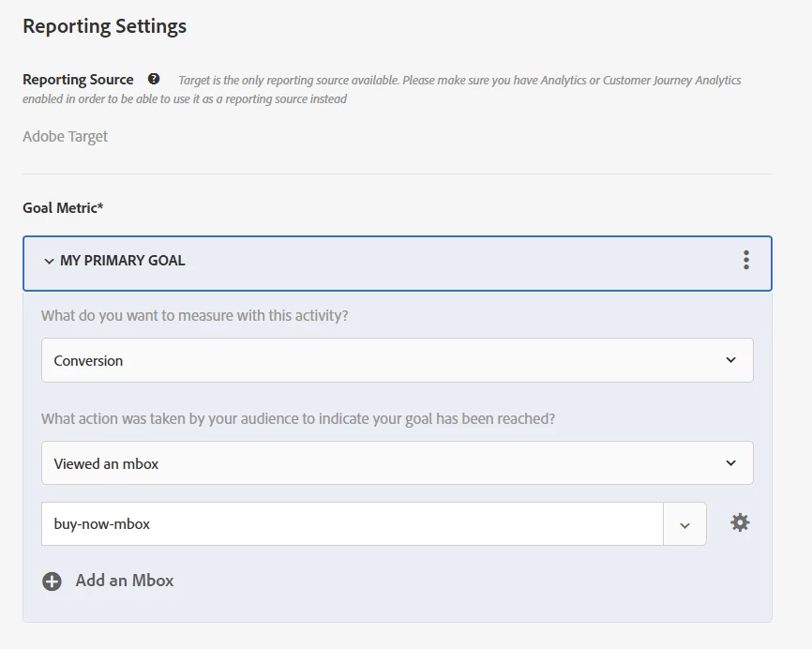Click the Reporting Settings heading
812x649 pixels.
105,26
